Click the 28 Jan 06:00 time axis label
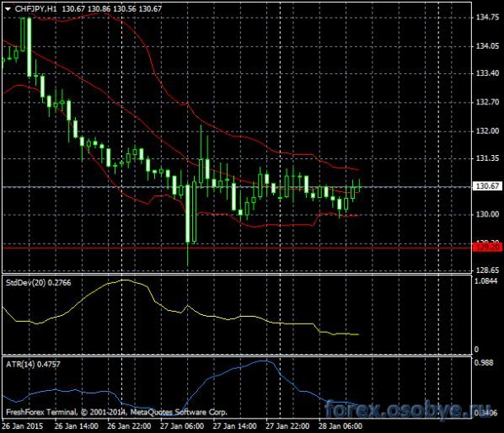The image size is (504, 433). [x=340, y=426]
